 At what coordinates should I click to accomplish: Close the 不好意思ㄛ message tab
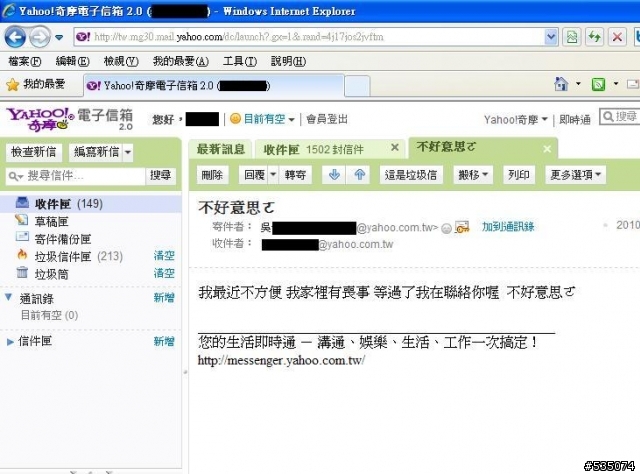547,149
